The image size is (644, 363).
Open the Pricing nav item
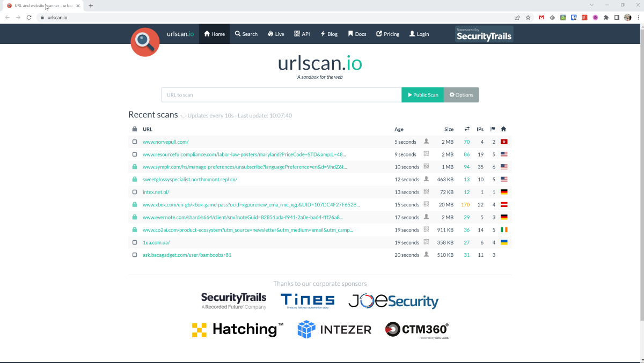388,34
